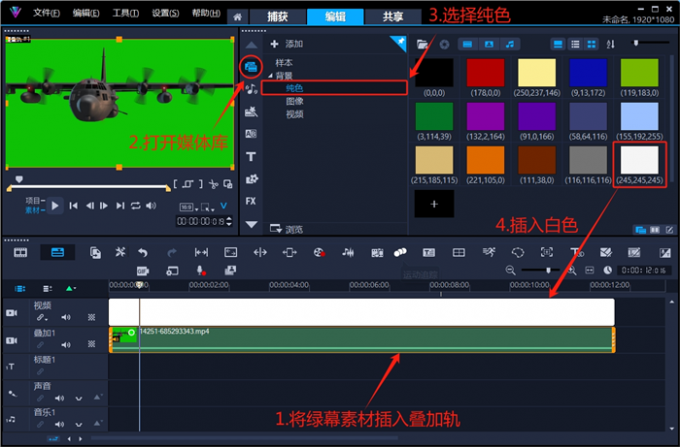Viewport: 680px width, 447px height.
Task: Show audio files filter in library
Action: pos(511,44)
